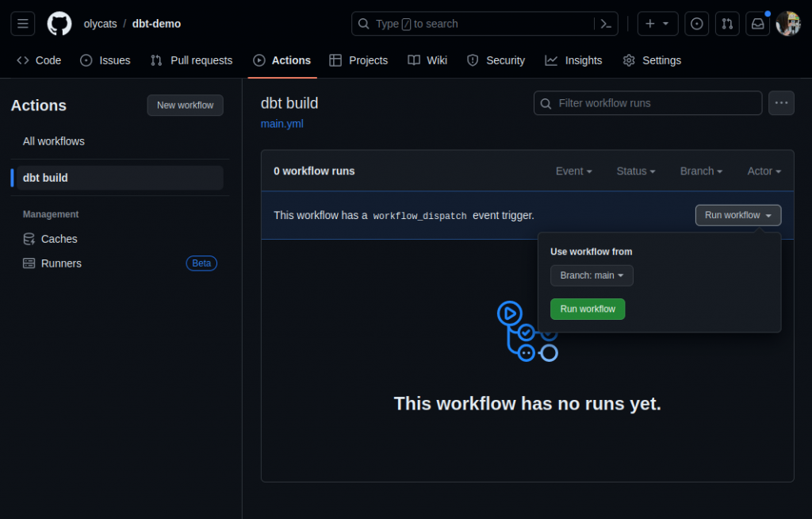Focus the 'Type / to search' box
The width and height of the screenshot is (812, 519).
tap(485, 24)
